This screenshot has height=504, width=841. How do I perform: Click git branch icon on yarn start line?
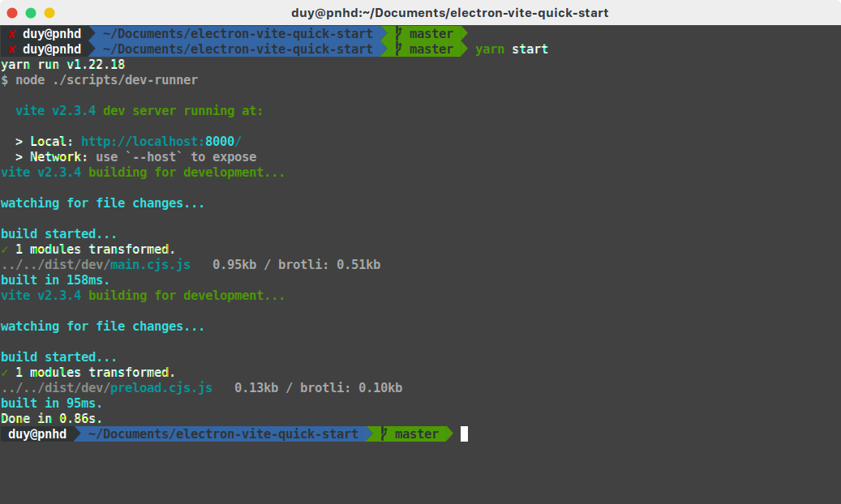pyautogui.click(x=398, y=49)
